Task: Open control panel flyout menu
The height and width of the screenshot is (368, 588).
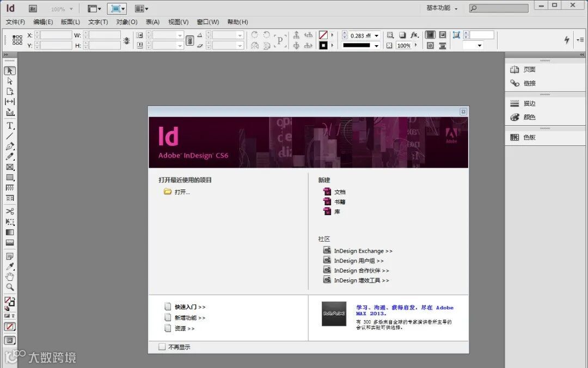Action: click(580, 39)
